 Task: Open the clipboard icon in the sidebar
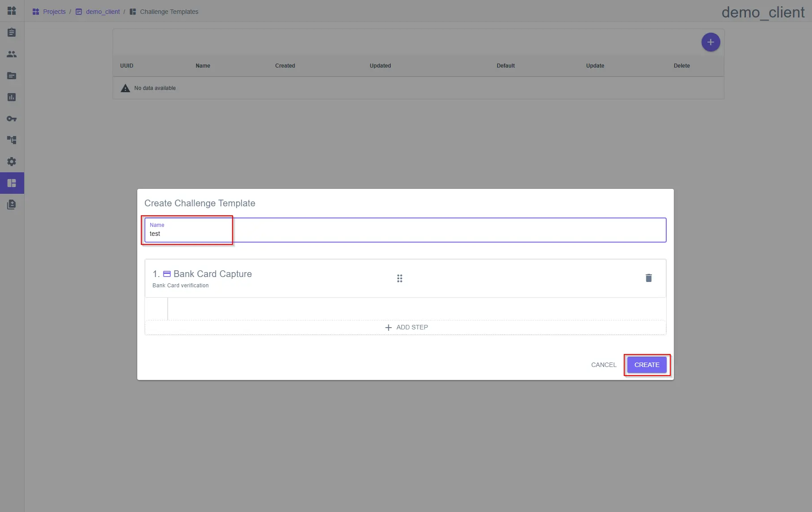tap(12, 33)
